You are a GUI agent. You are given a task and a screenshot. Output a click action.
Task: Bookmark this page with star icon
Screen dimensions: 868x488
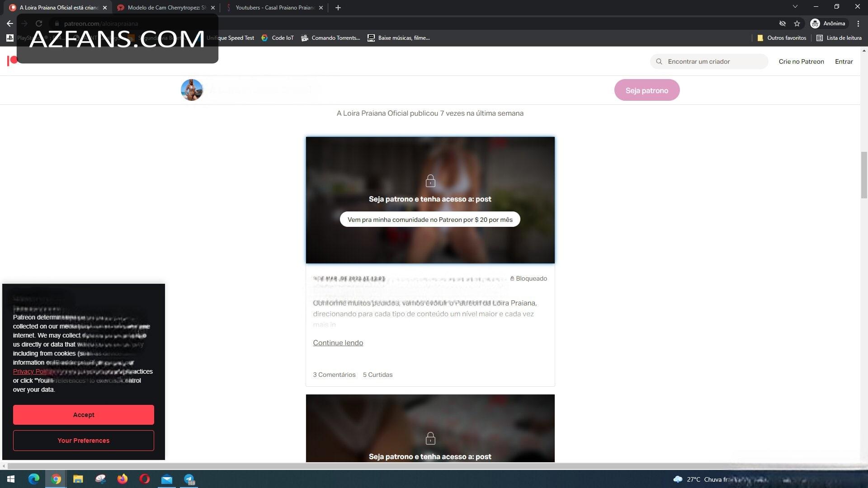pos(797,23)
